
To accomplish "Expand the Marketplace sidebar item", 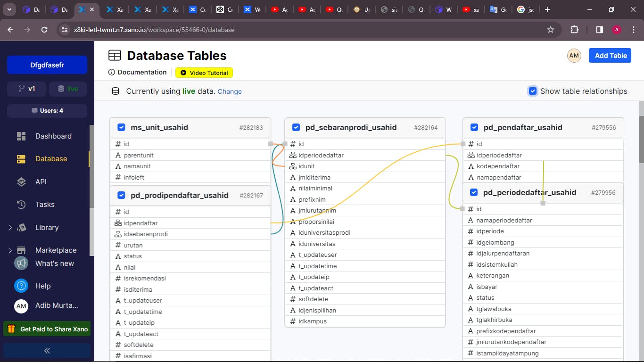I will (x=10, y=250).
